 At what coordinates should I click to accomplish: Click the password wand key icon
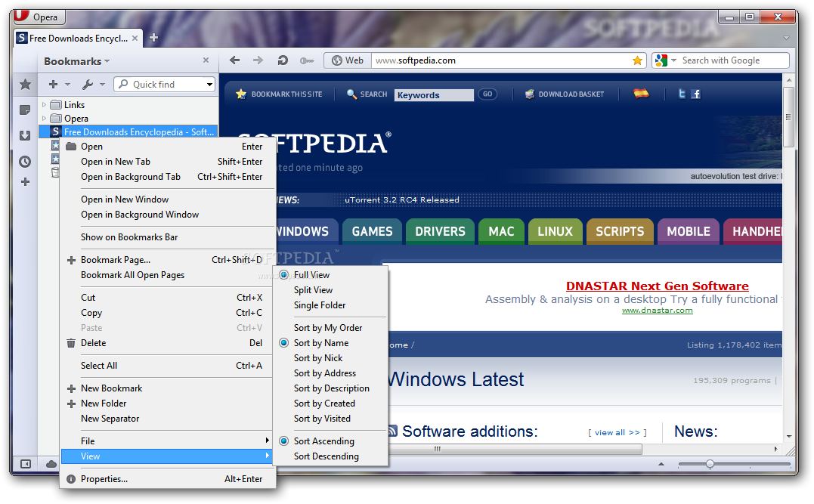[x=307, y=60]
